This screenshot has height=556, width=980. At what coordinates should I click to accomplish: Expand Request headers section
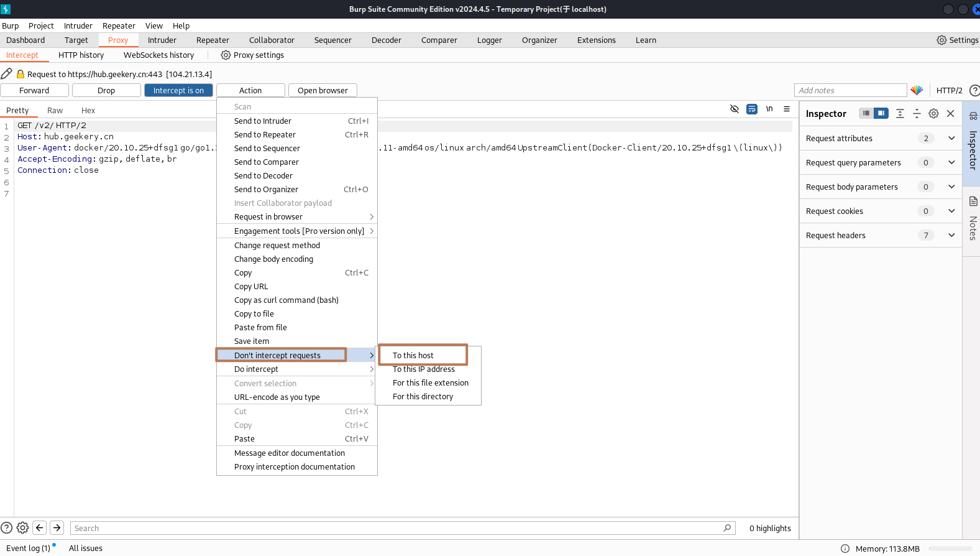click(951, 235)
